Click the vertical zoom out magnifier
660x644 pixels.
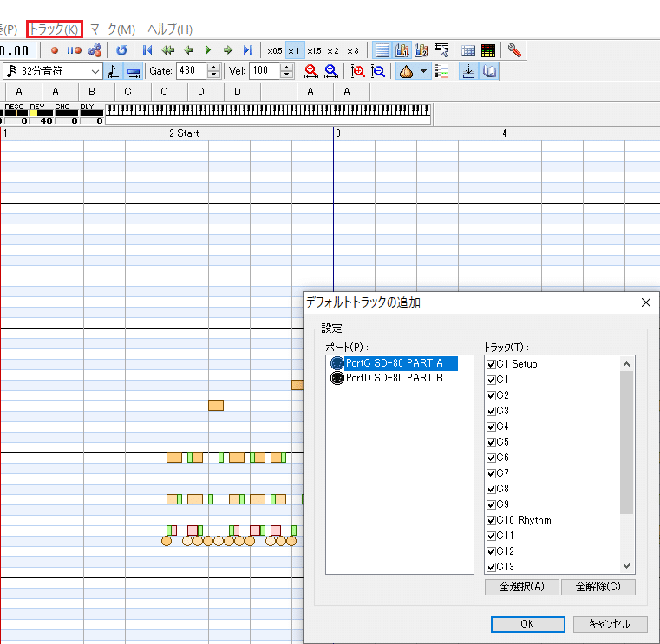tap(378, 72)
